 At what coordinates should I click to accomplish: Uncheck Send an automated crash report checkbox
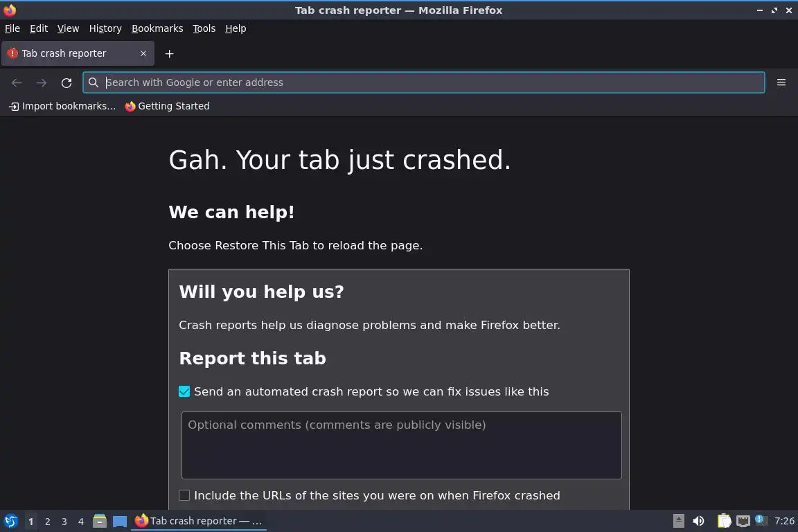[x=184, y=391]
